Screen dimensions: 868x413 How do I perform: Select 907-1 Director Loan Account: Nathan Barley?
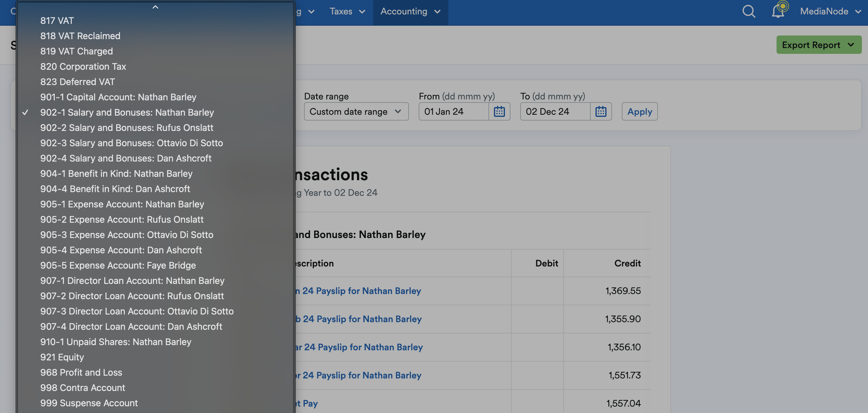tap(156, 281)
